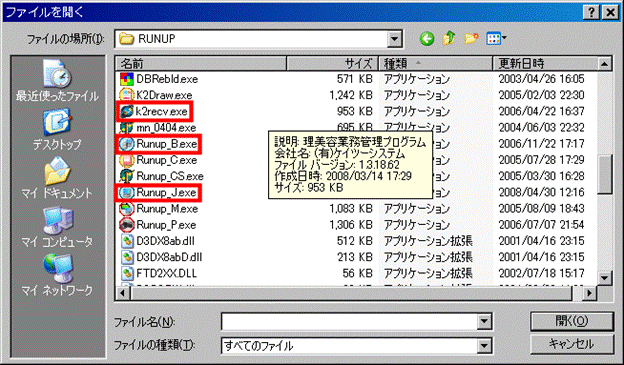Screen dimensions: 624x365
Task: Click the Runup_M.exe file icon
Action: pyautogui.click(x=127, y=209)
